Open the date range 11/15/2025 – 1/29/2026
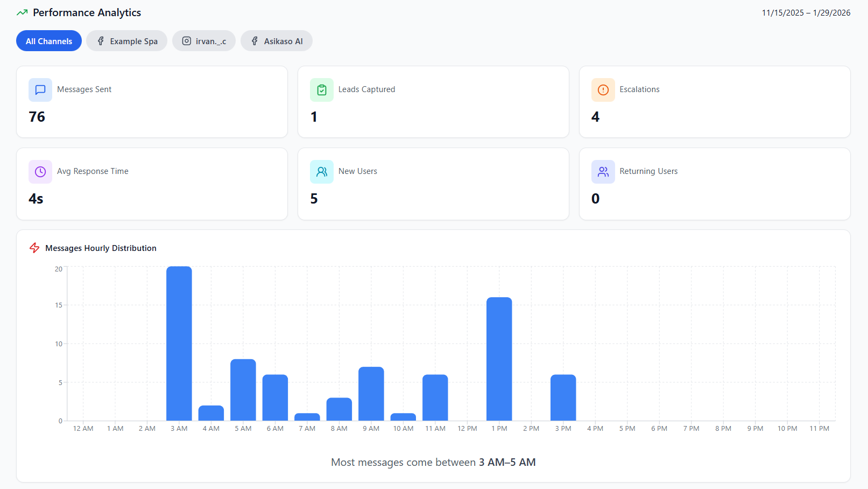 806,13
